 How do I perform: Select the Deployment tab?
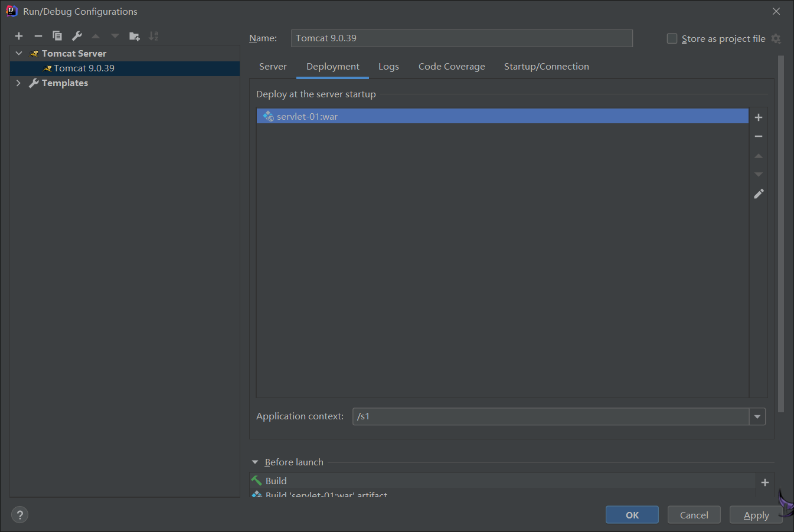(333, 67)
